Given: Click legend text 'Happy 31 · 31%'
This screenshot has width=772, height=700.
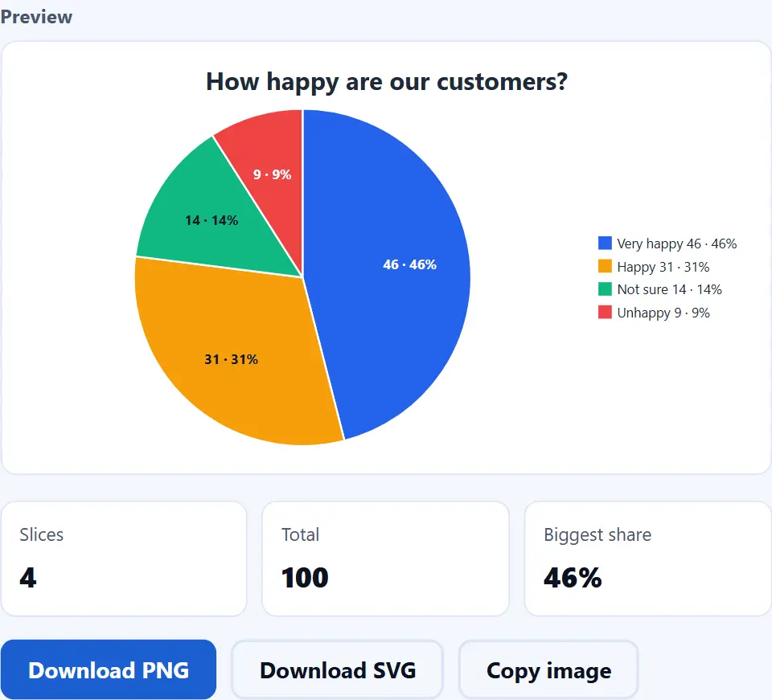Looking at the screenshot, I should point(663,267).
